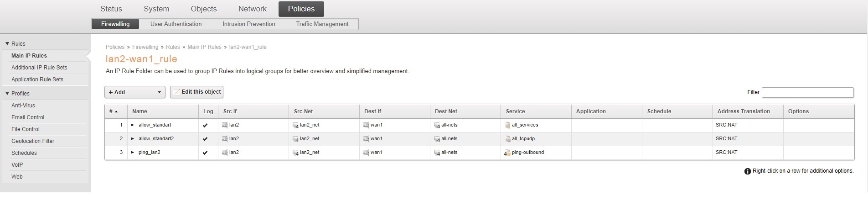
Task: Open the Add dropdown menu
Action: [134, 92]
